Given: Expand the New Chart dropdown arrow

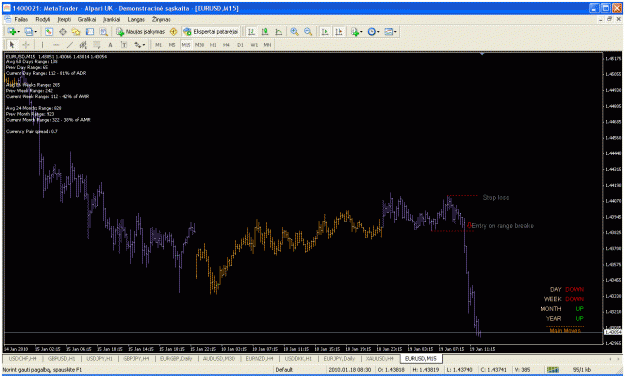Looking at the screenshot, I should [18, 32].
